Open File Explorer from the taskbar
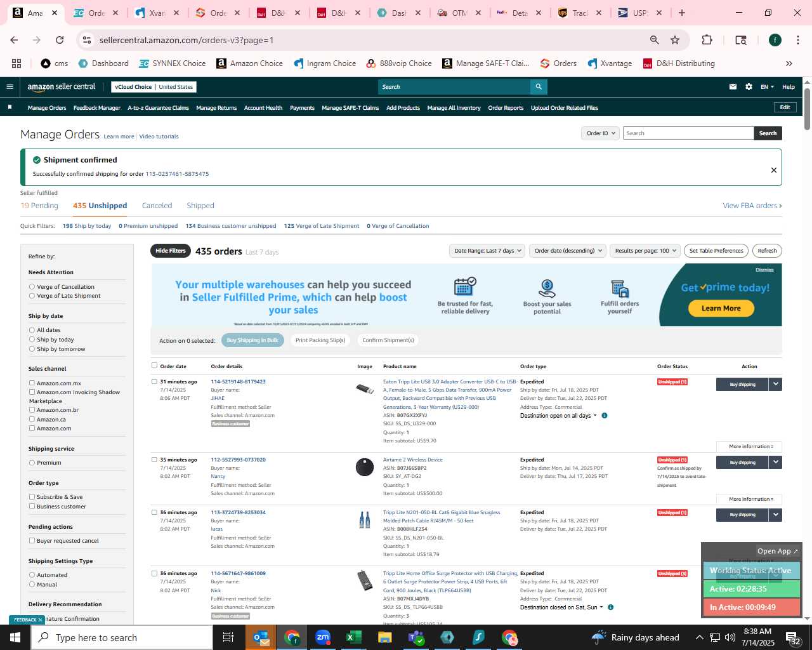812x650 pixels. pyautogui.click(x=385, y=637)
